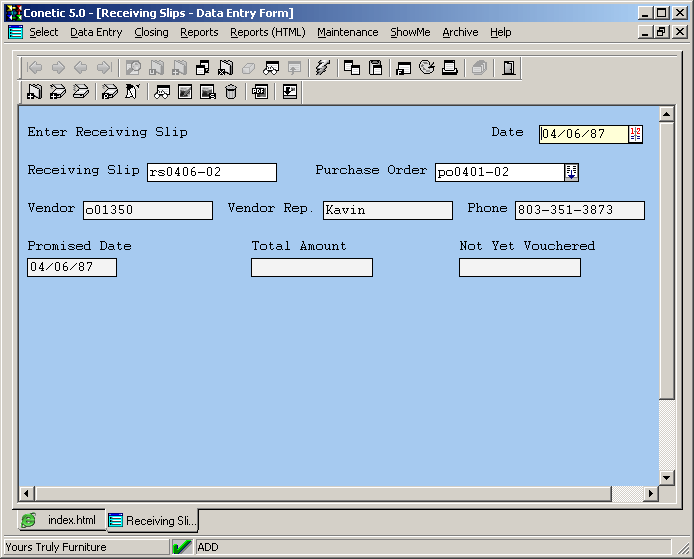
Task: Click the down-arrow download icon beside PDF
Action: point(289,92)
